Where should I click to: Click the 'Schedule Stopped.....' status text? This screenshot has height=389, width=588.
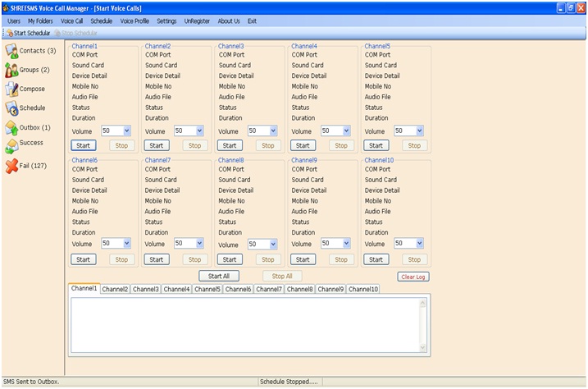289,382
